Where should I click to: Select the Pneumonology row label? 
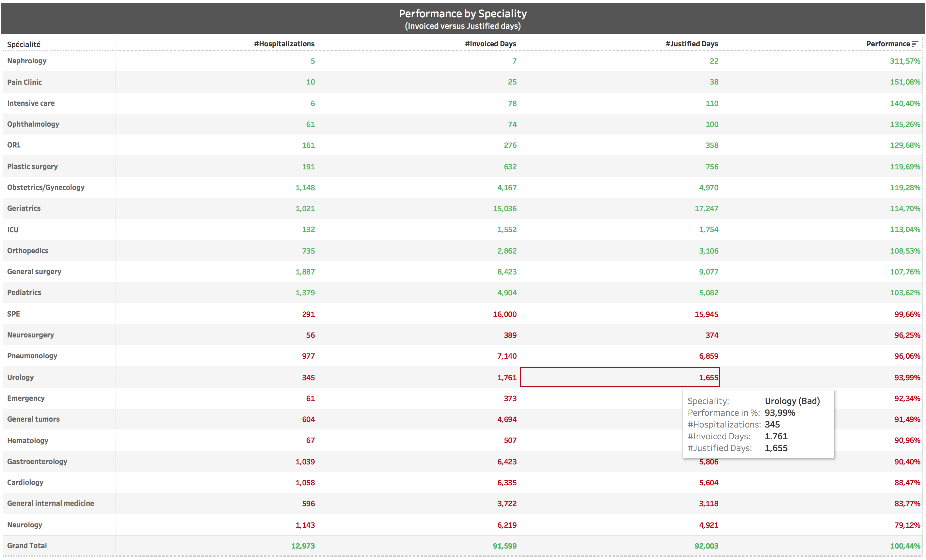click(32, 356)
